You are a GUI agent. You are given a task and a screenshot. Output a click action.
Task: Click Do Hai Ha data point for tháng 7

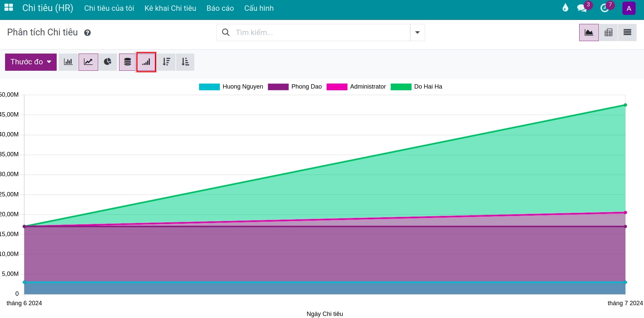point(625,105)
